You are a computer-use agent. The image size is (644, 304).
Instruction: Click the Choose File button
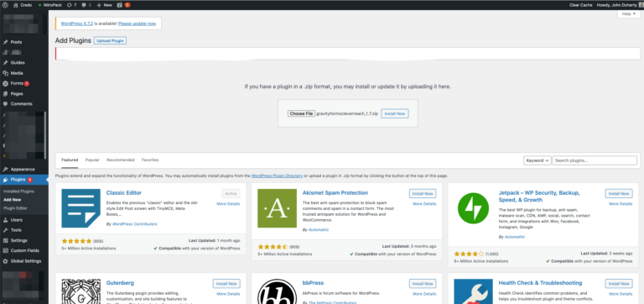[301, 113]
